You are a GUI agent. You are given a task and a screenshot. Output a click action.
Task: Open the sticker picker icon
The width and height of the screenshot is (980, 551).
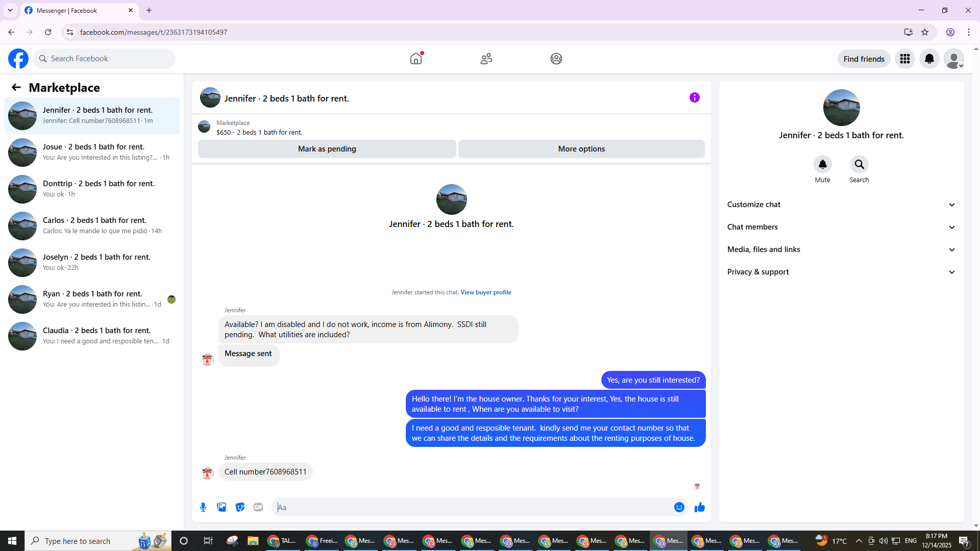click(x=240, y=507)
